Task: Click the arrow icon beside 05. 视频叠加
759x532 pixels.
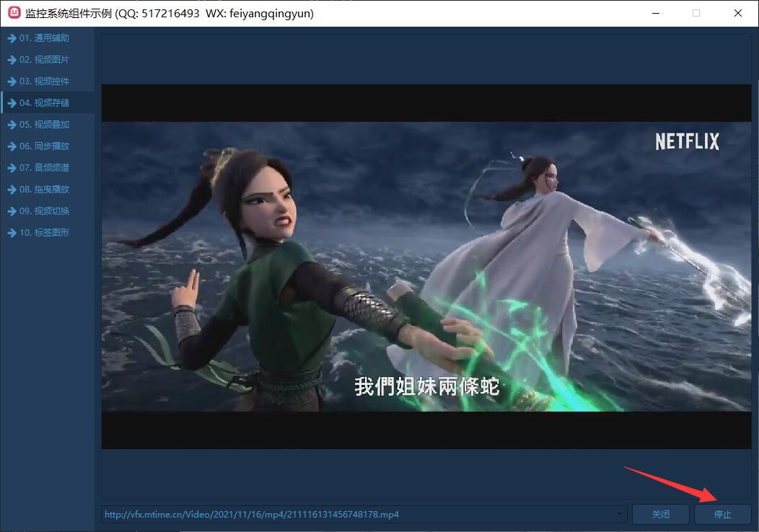Action: pos(12,125)
